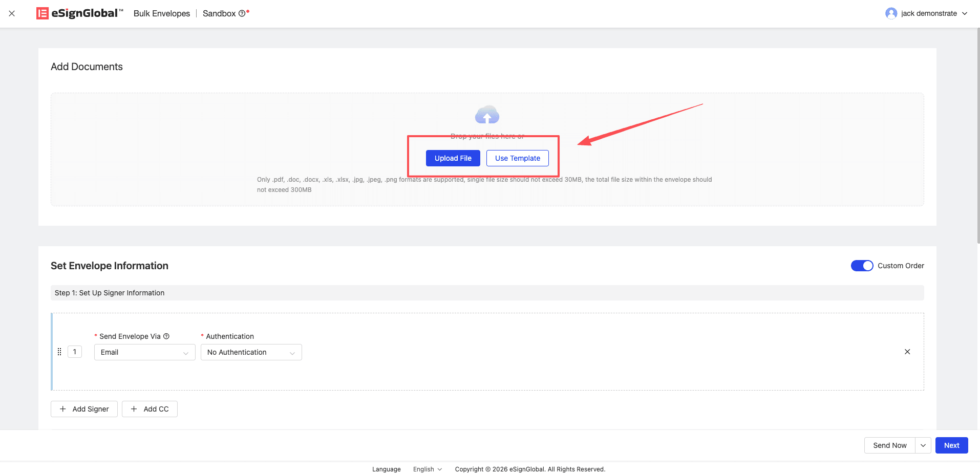The height and width of the screenshot is (474, 980).
Task: Expand the Send Now options arrow
Action: coord(923,445)
